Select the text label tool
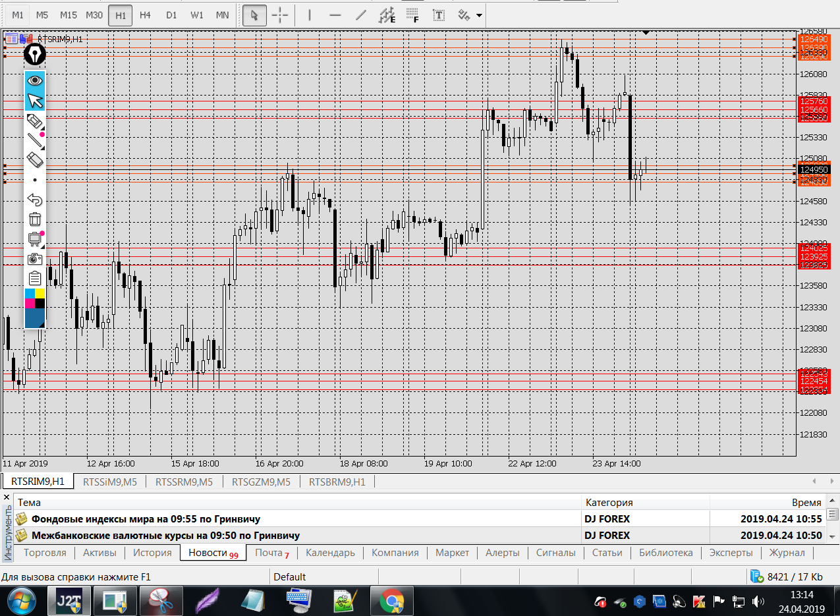840x616 pixels. pyautogui.click(x=439, y=14)
